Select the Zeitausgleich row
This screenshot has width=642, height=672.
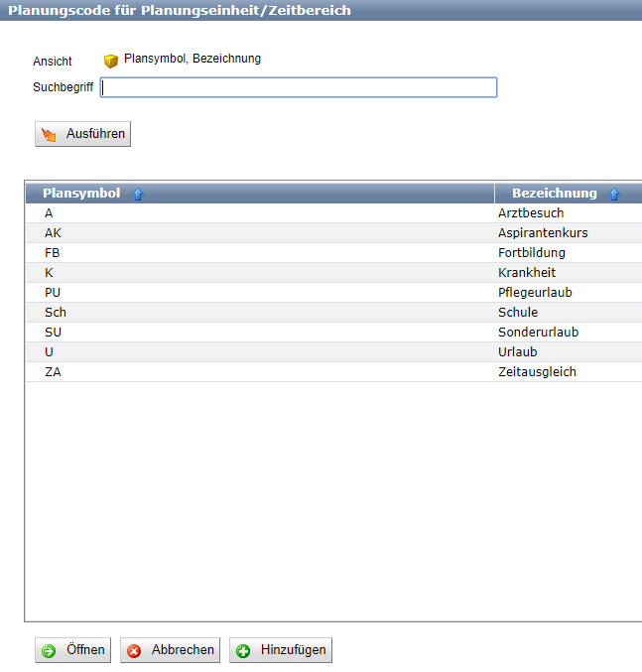[537, 372]
